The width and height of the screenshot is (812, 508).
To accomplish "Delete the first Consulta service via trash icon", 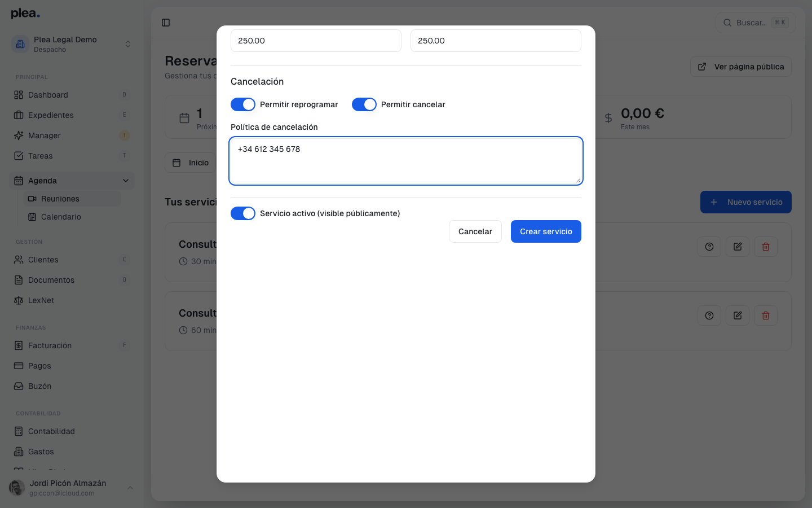I will [765, 247].
